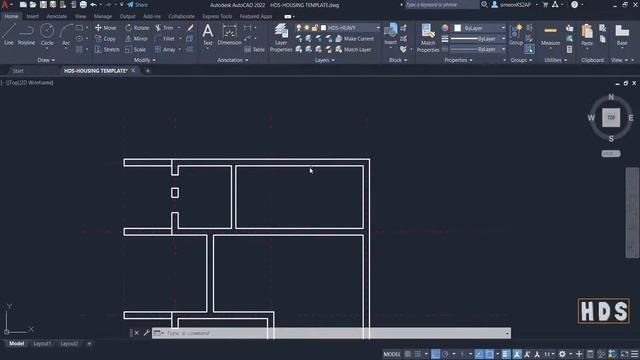The width and height of the screenshot is (640, 360).
Task: Toggle object snap tracking in status bar
Action: (479, 354)
